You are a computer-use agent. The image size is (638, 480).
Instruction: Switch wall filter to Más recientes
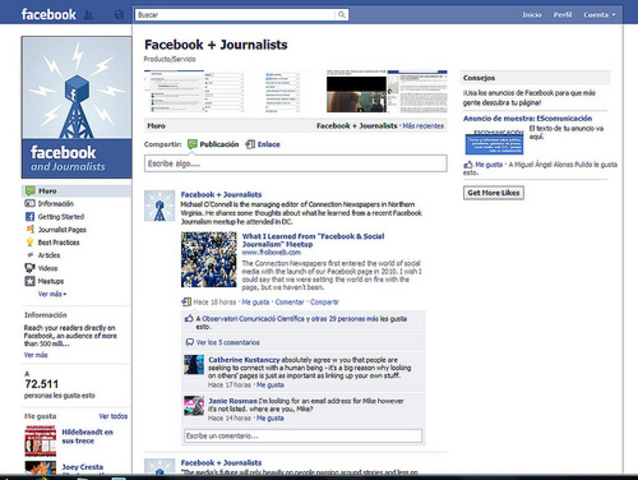[423, 126]
